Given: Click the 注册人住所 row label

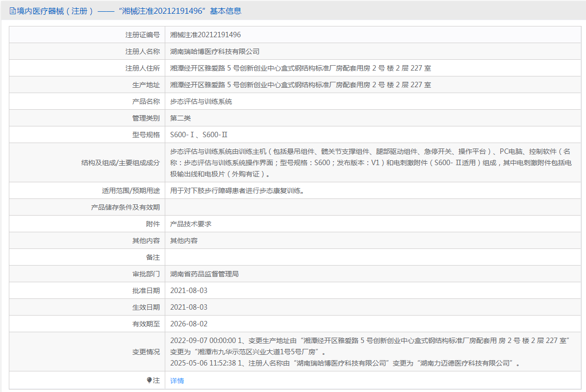Looking at the screenshot, I should click(143, 68).
